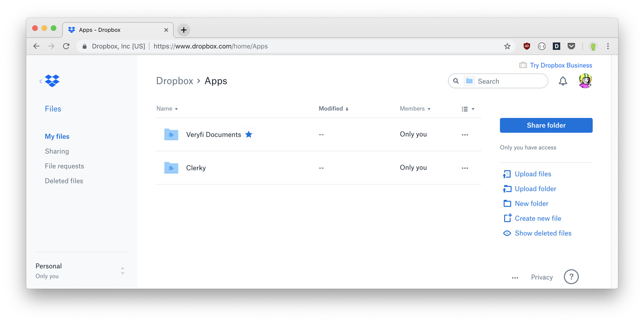This screenshot has width=644, height=323.
Task: Click Create new file
Action: click(532, 218)
